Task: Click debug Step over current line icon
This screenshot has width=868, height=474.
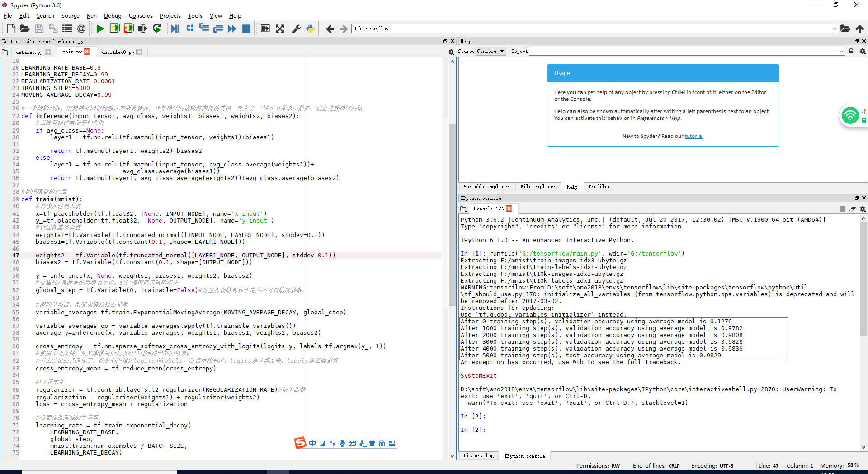Action: tap(190, 28)
